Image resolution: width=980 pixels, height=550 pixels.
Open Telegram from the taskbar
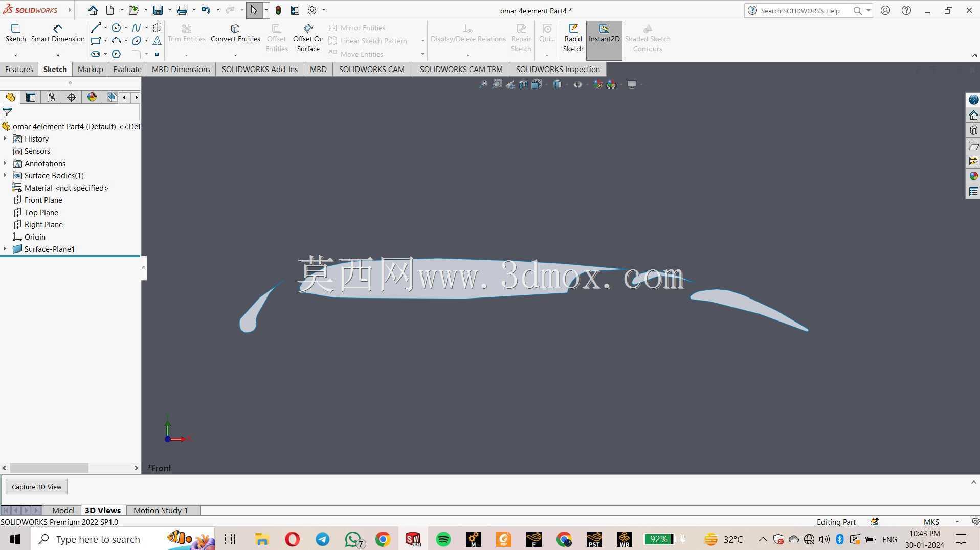[322, 539]
